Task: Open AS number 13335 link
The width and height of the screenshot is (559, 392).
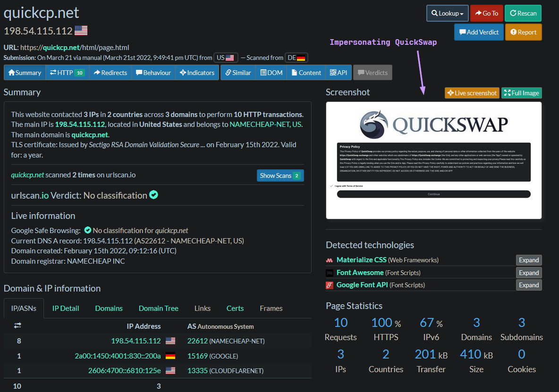Action: coord(197,371)
